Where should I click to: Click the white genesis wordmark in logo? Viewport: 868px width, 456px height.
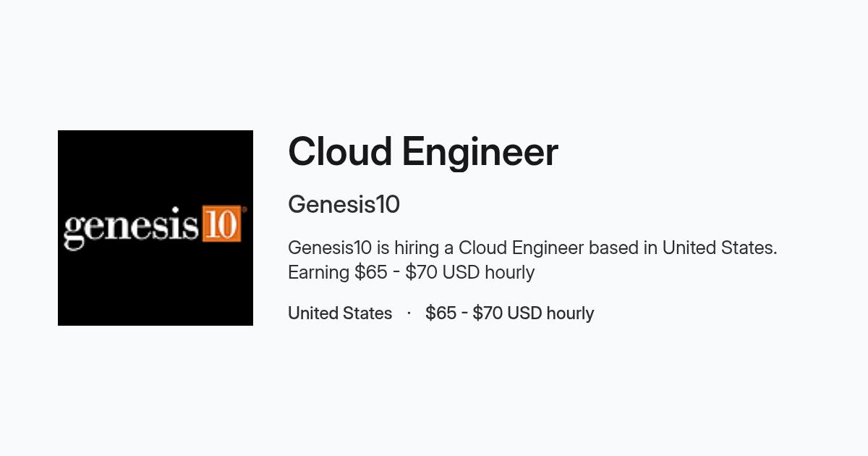[x=132, y=228]
